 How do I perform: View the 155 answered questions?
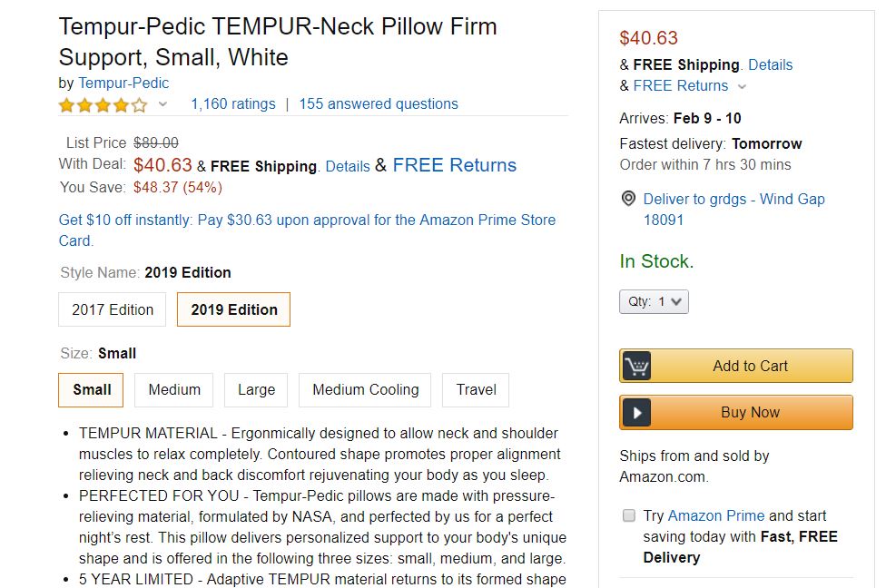[379, 104]
